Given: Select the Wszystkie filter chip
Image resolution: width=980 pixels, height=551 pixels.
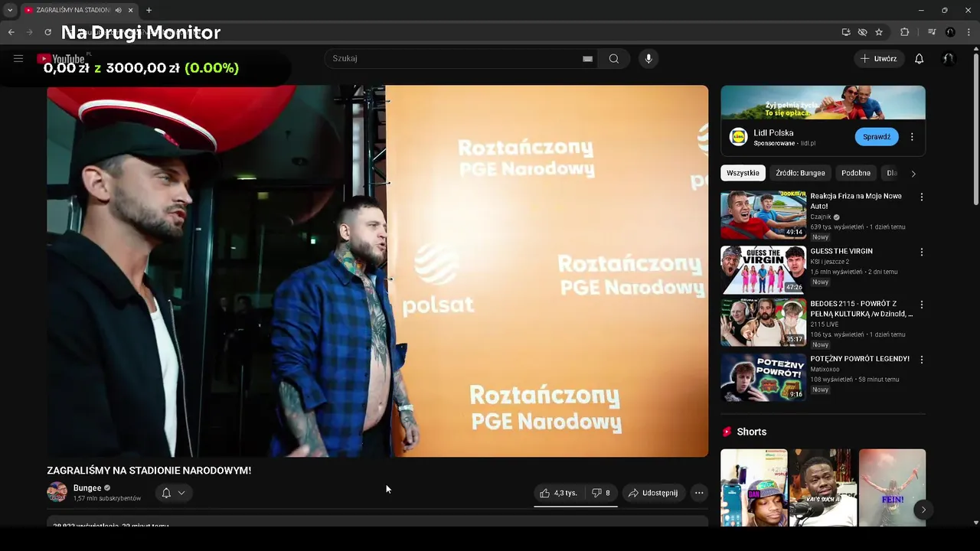Looking at the screenshot, I should click(x=743, y=173).
